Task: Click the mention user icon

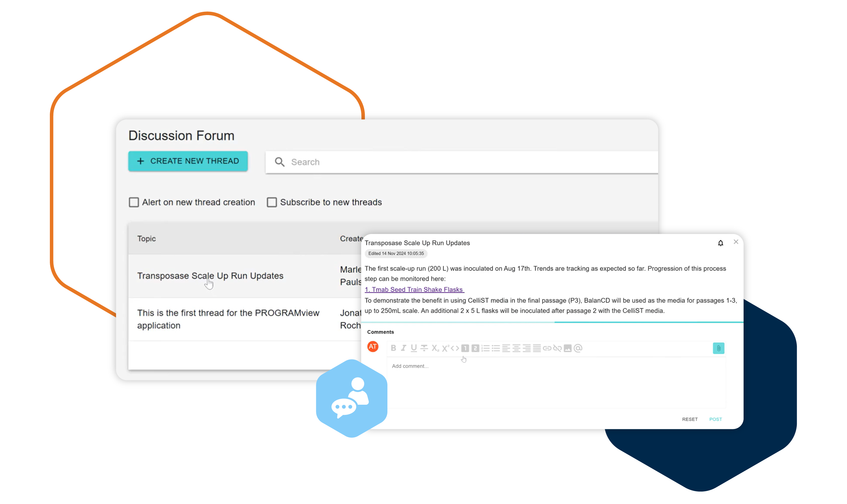Action: 578,348
